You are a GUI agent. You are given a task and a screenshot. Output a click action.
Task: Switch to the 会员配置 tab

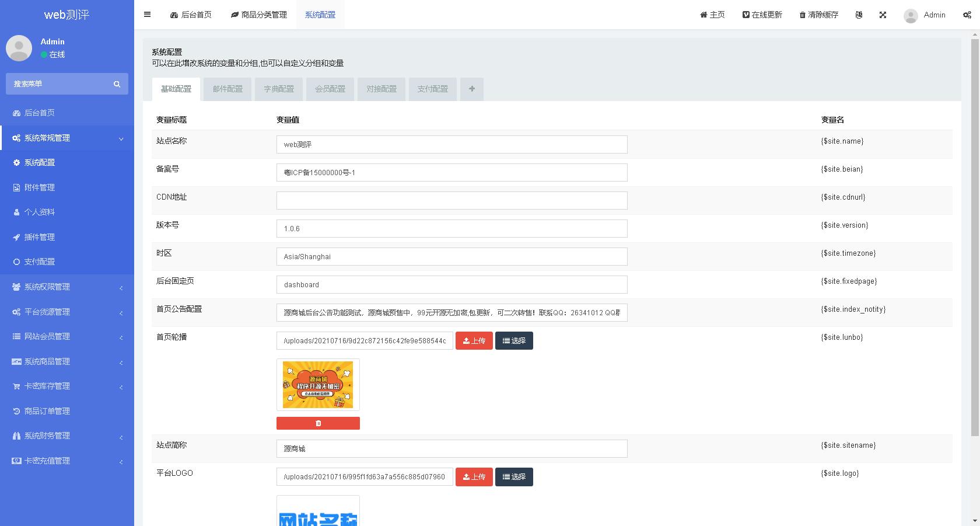[330, 89]
